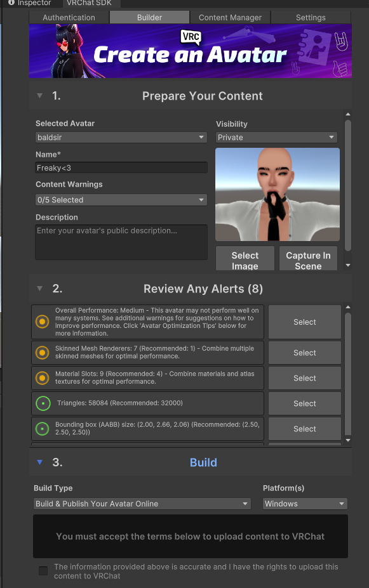Click the content section scrollbar up arrow
The image size is (369, 588).
click(348, 114)
